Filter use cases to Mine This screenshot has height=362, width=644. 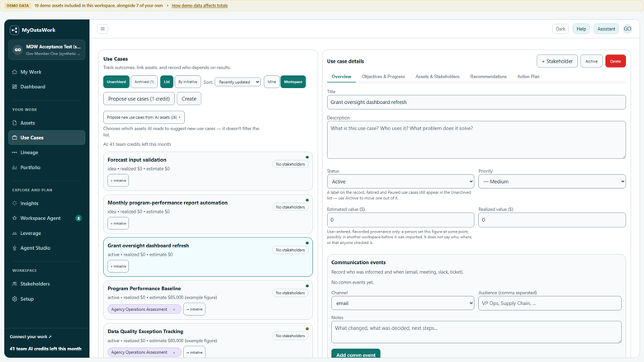click(x=272, y=82)
